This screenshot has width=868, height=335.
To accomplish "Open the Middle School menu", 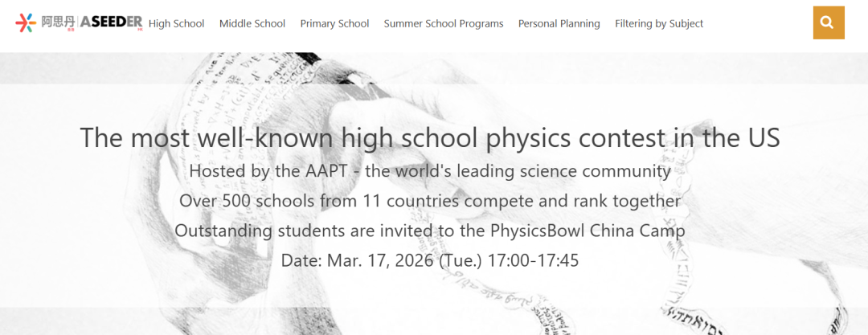I will click(x=252, y=24).
